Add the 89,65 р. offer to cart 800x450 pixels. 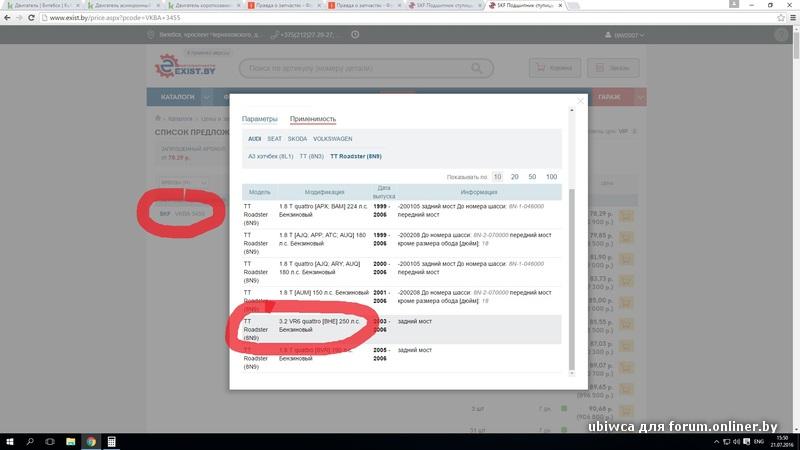tap(626, 390)
